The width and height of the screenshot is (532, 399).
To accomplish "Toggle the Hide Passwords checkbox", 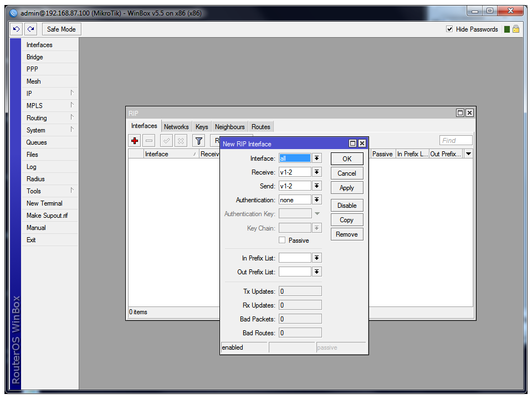I will (449, 29).
